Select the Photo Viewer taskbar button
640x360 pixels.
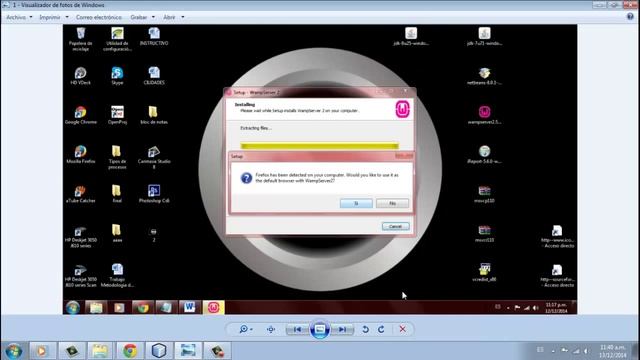point(188,351)
